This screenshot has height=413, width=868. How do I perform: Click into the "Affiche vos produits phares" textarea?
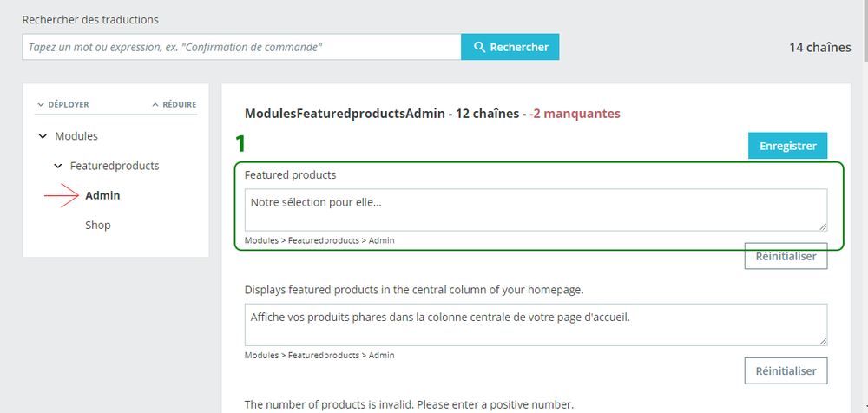tap(535, 324)
